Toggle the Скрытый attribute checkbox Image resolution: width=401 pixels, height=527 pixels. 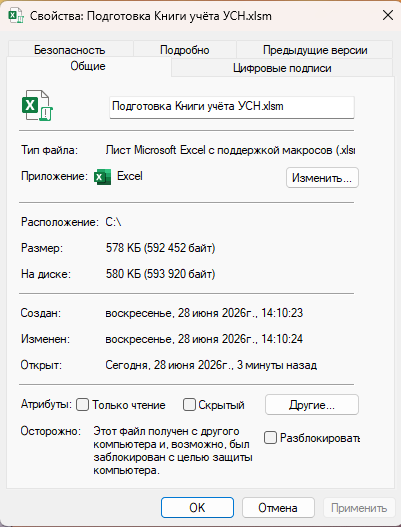point(189,405)
